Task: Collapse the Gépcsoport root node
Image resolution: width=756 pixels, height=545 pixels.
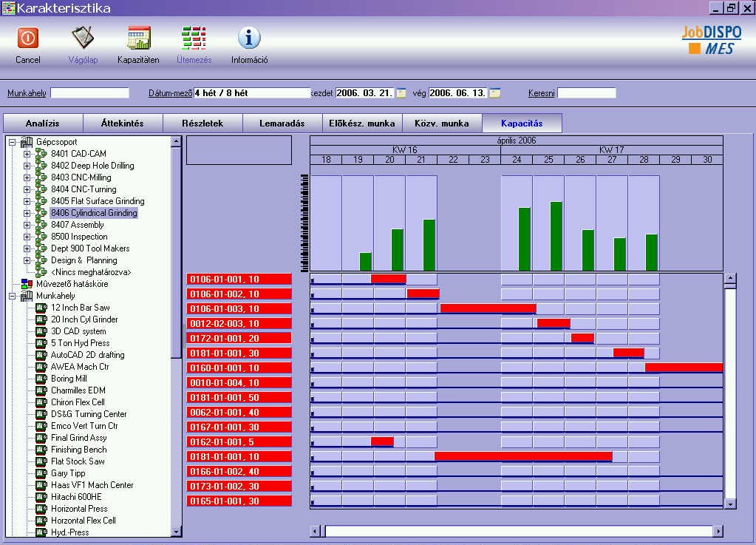Action: 13,142
